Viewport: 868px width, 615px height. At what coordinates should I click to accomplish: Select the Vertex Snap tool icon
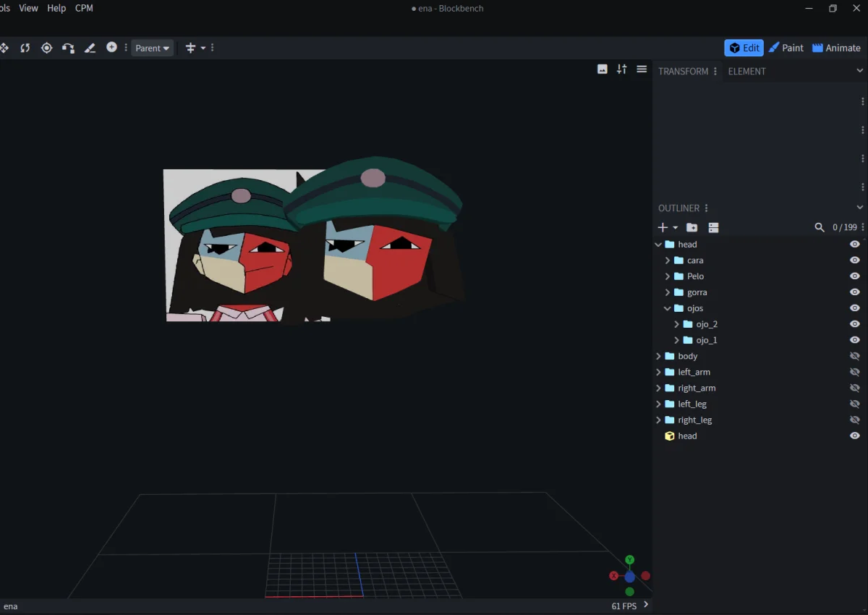coord(68,48)
